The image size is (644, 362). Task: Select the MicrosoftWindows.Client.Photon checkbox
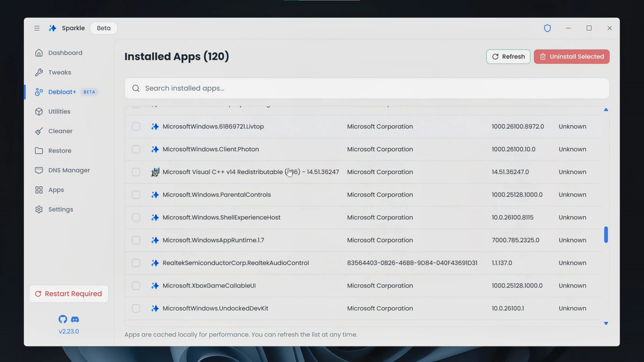click(x=136, y=150)
